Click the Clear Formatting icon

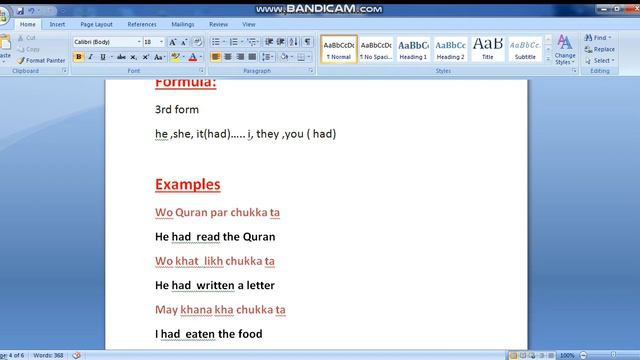pos(198,42)
